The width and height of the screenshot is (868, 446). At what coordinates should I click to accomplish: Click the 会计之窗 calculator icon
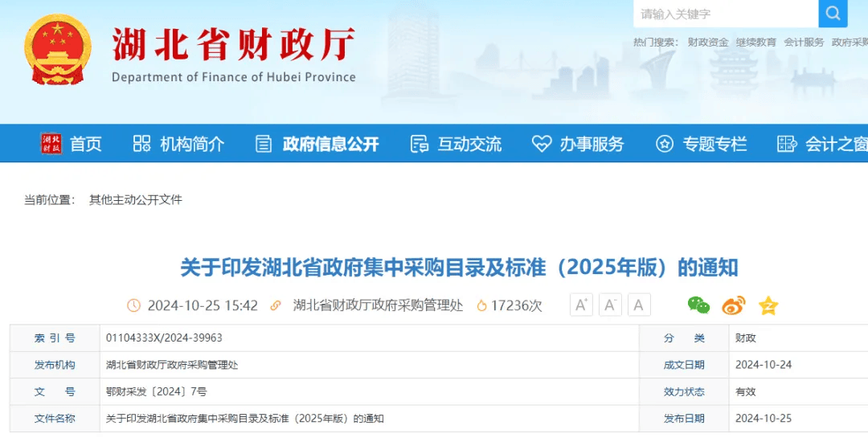tap(787, 144)
